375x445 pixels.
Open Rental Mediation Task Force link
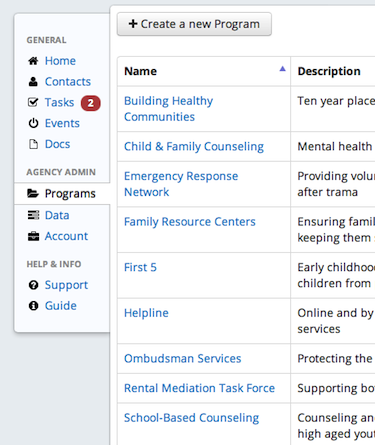pos(199,388)
